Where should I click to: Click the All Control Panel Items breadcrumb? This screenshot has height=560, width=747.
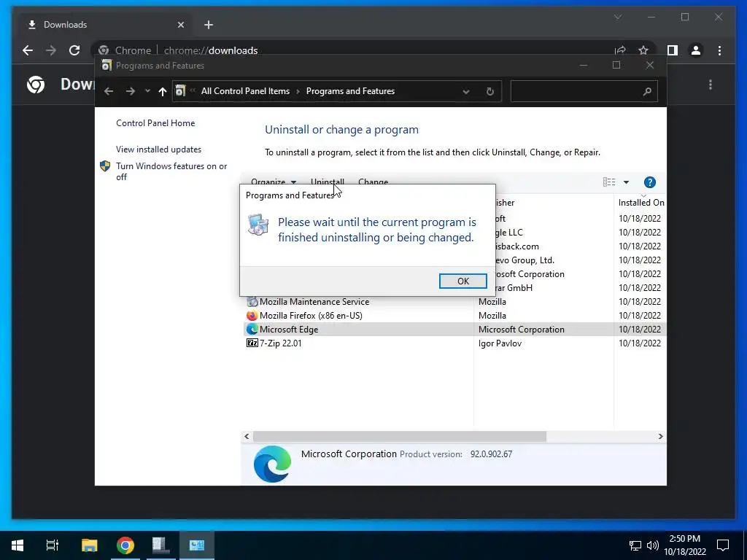coord(245,91)
